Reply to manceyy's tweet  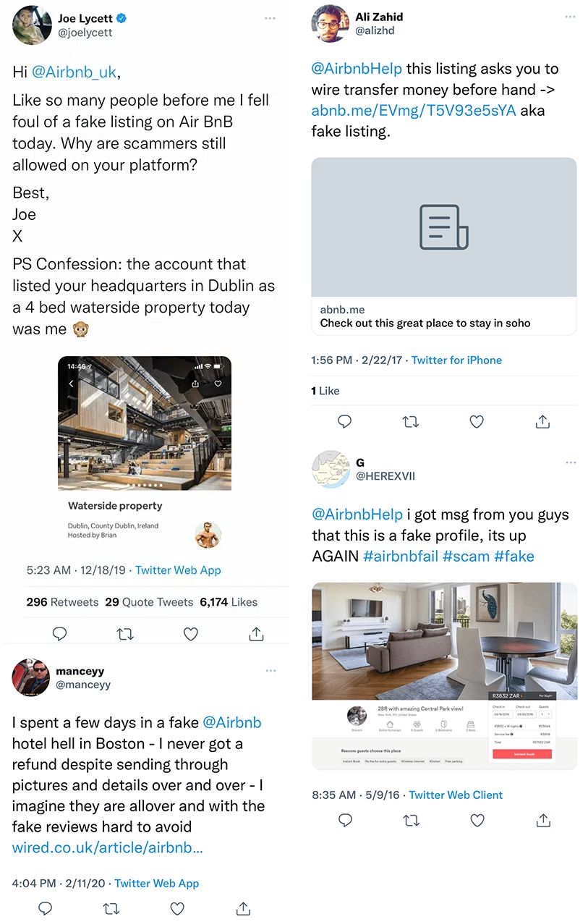click(45, 908)
